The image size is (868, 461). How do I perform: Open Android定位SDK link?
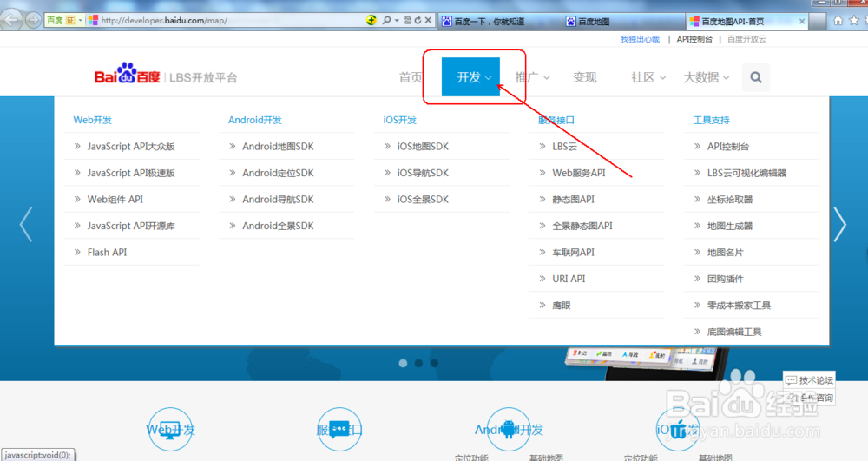(x=278, y=173)
